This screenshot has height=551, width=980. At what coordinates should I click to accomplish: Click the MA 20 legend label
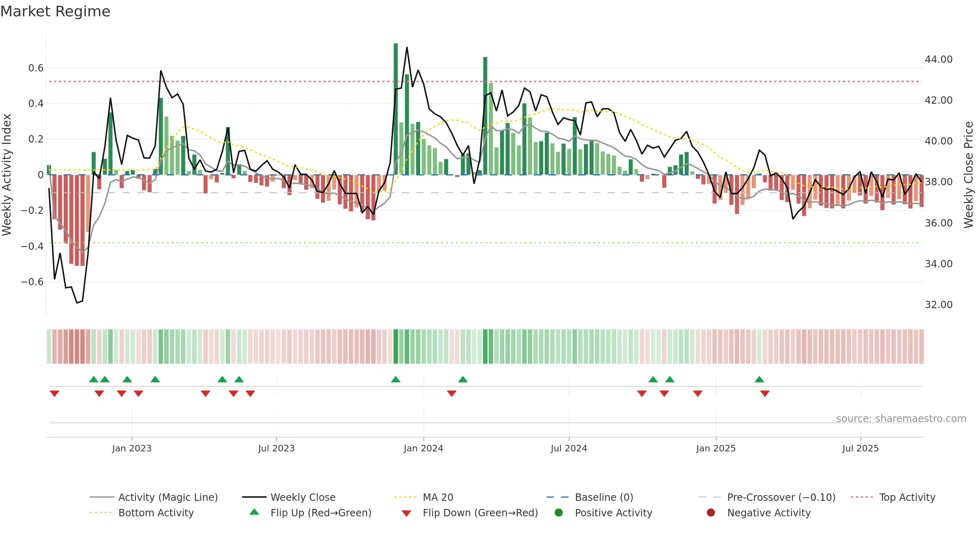[x=438, y=497]
